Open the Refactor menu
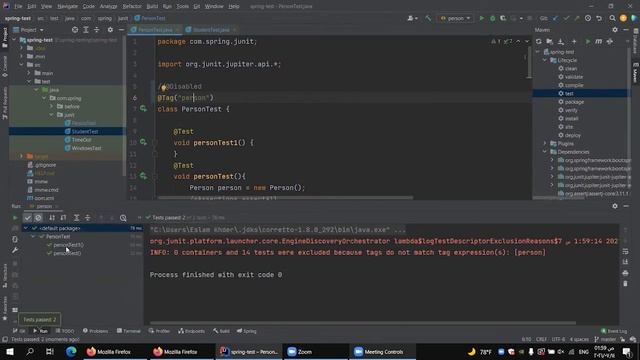This screenshot has width=640, height=360. [x=132, y=6]
